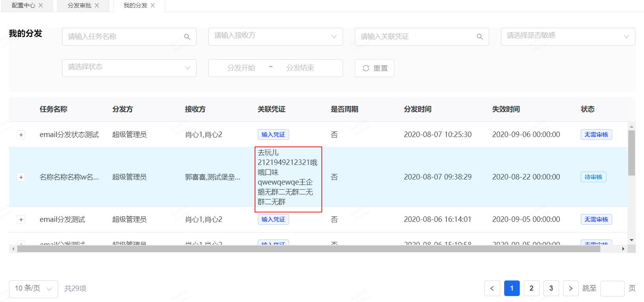
Task: Focus the 请输入任务名称 input field
Action: (129, 37)
